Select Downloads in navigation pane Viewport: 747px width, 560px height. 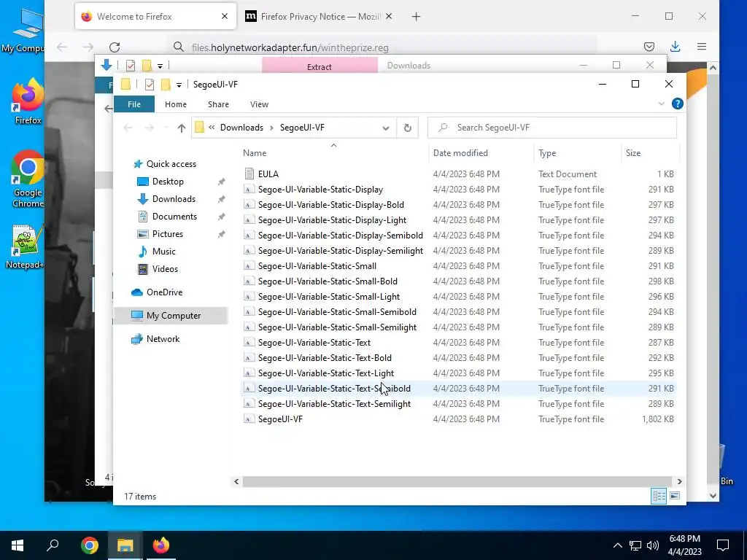pos(174,199)
